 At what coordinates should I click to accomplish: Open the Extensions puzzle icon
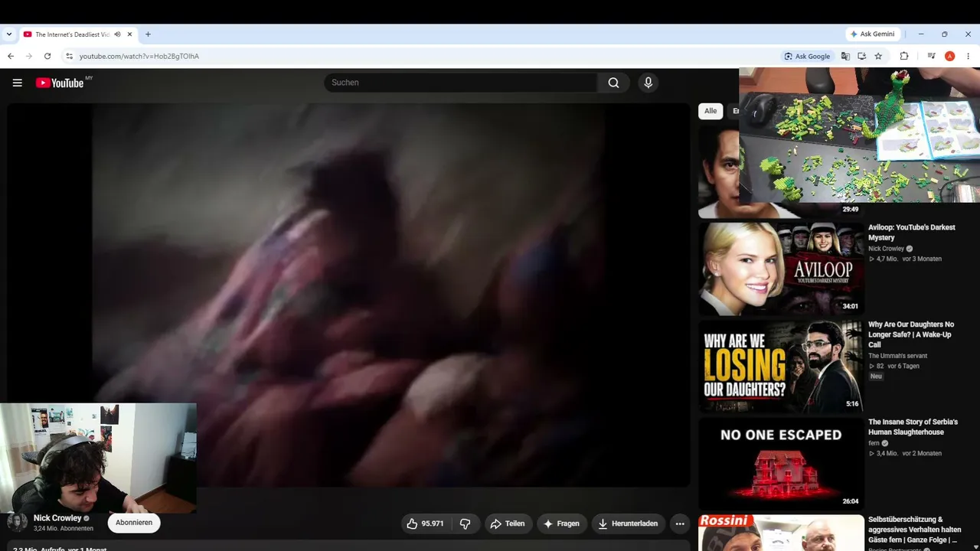click(x=904, y=56)
